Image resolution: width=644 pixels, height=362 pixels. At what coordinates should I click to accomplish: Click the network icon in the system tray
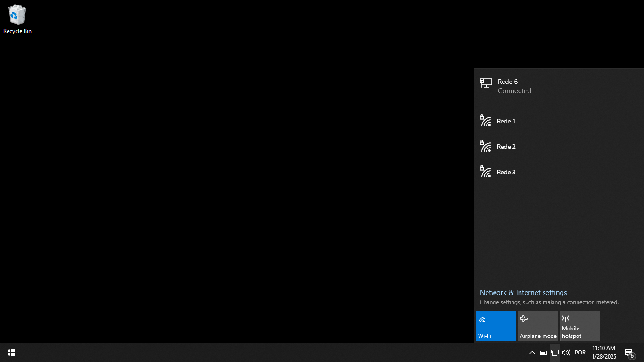(555, 353)
